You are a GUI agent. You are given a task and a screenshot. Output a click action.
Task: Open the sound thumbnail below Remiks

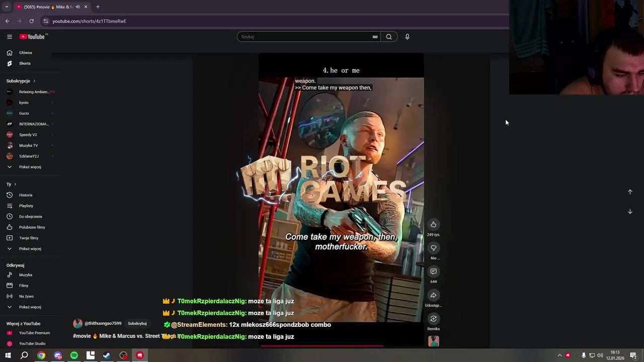pyautogui.click(x=433, y=341)
